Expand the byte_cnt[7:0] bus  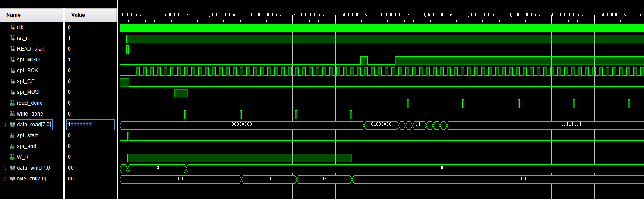coord(6,179)
